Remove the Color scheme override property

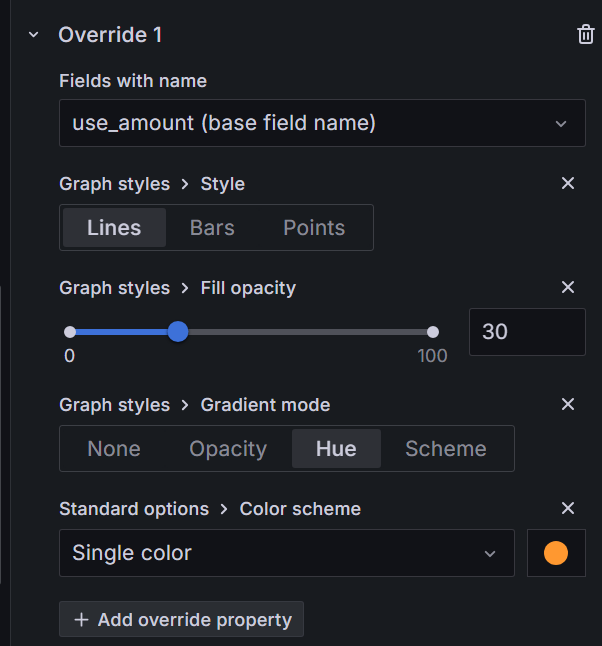(568, 509)
